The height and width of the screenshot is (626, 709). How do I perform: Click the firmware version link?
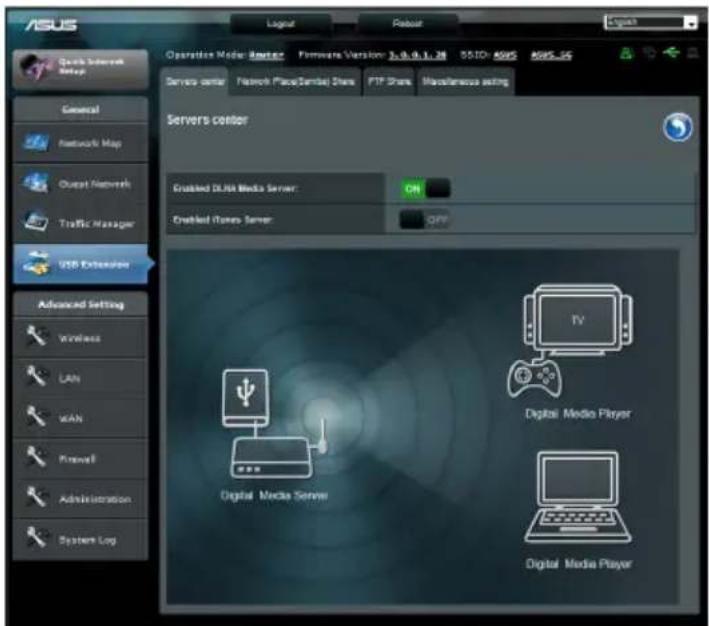point(417,55)
